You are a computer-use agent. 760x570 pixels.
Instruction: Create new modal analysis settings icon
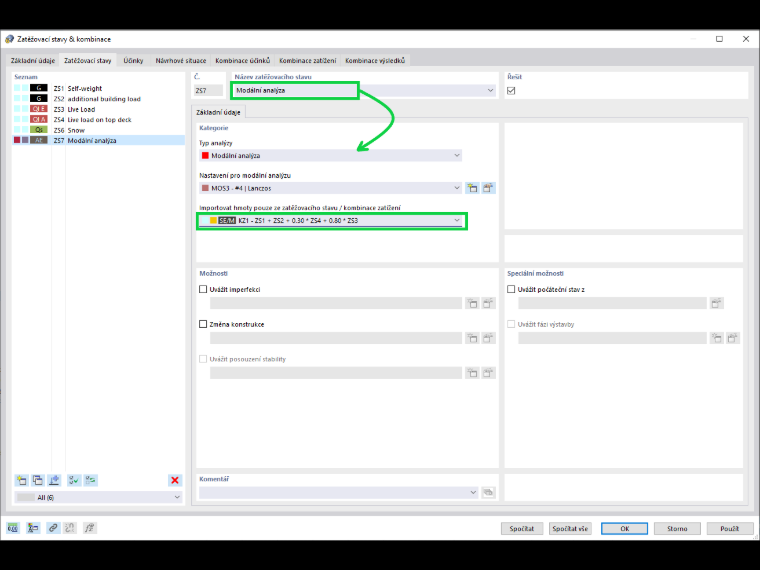tap(472, 188)
